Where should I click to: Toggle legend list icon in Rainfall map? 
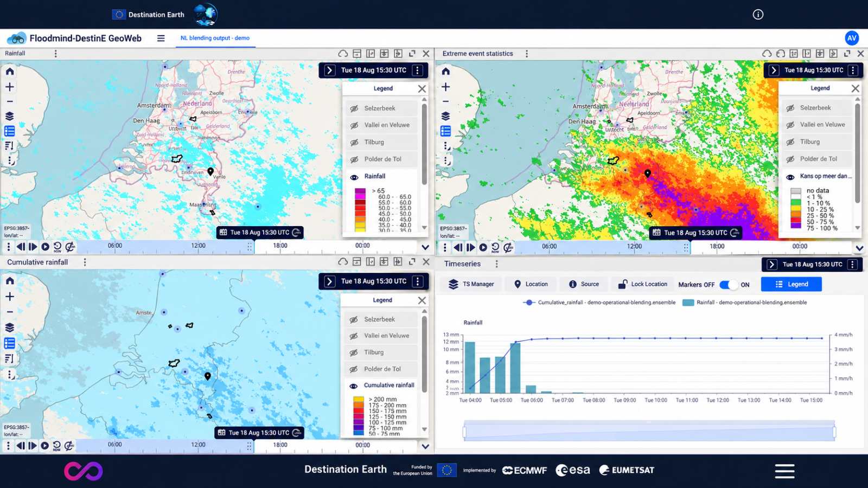coord(10,131)
